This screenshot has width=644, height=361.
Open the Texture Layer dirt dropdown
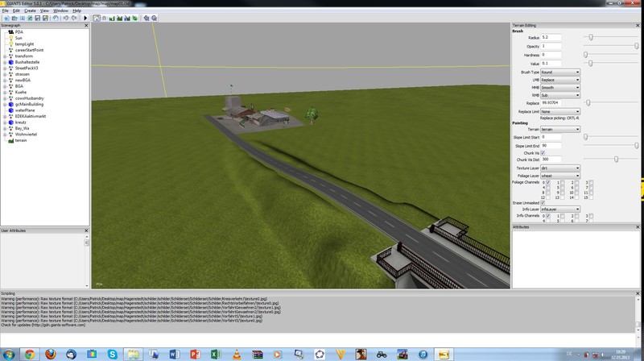point(560,168)
